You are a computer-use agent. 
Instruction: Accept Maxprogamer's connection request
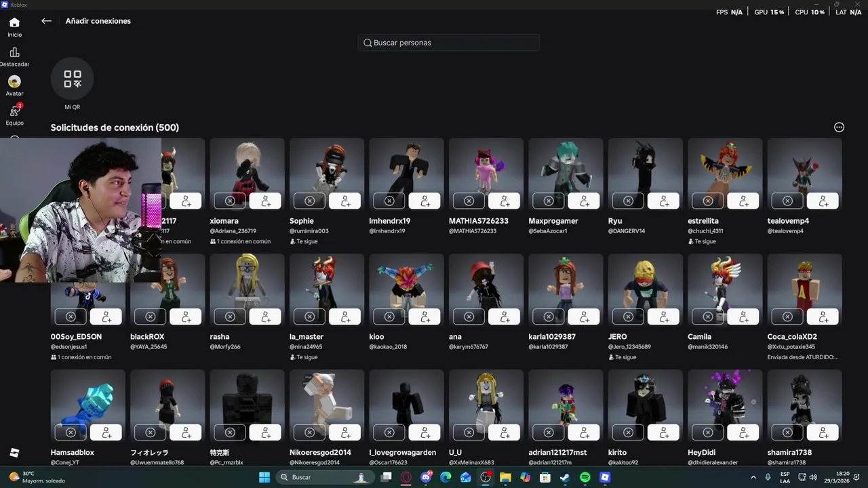tap(584, 201)
